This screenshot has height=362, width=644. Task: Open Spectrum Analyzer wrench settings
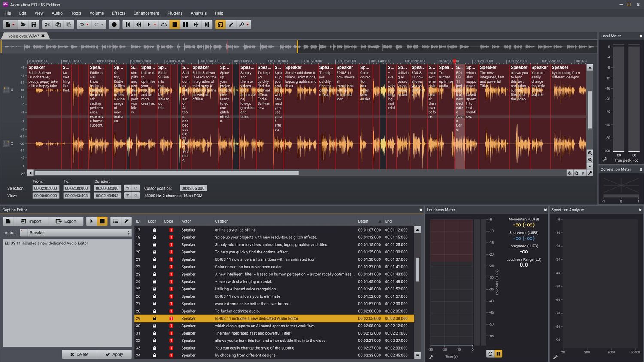tap(555, 357)
